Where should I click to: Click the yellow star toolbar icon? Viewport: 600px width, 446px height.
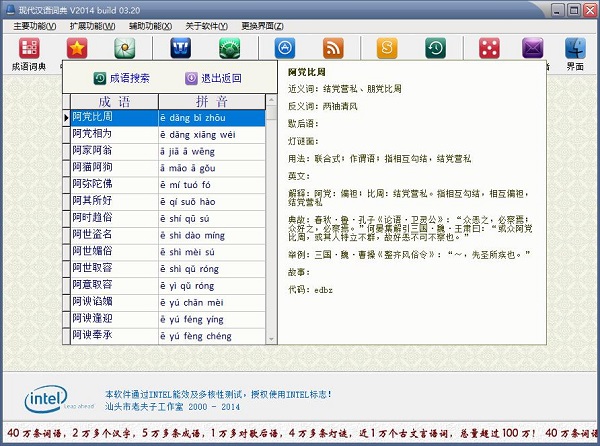77,48
